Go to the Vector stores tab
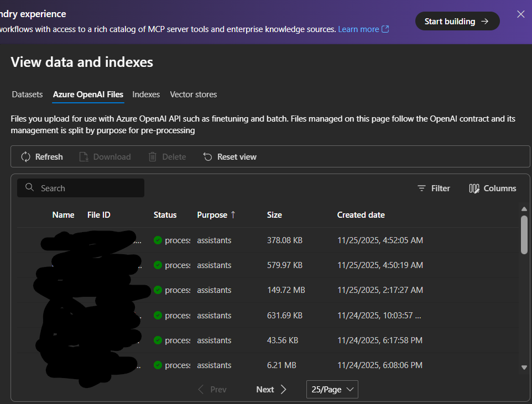Screen dimensions: 532x404 tap(194, 95)
